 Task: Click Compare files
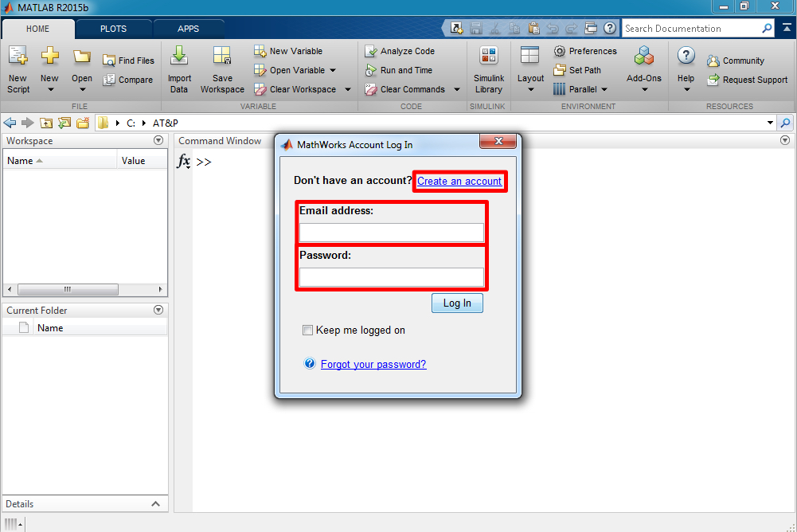point(128,80)
